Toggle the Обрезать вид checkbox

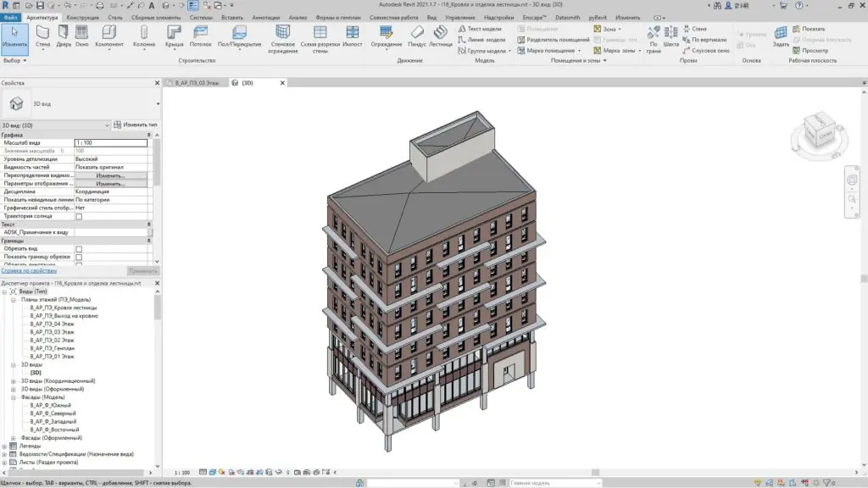[x=79, y=249]
